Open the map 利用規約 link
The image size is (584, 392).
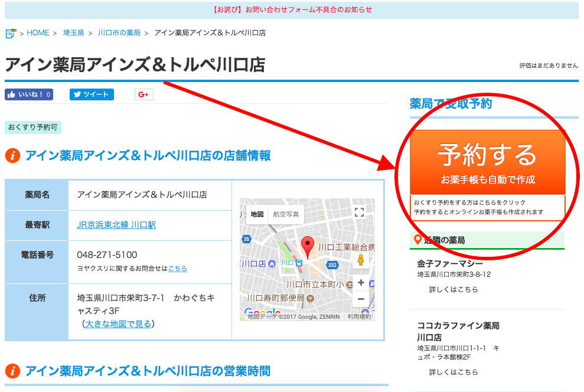tap(359, 317)
